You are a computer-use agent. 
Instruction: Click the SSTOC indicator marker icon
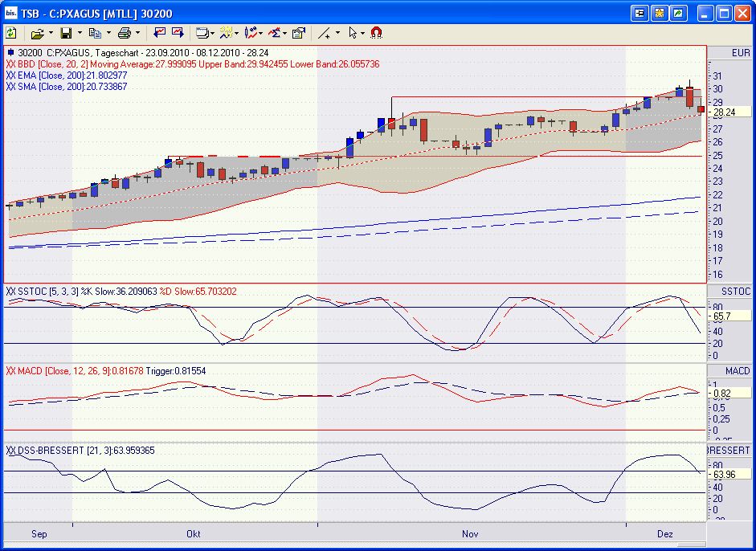pyautogui.click(x=11, y=292)
